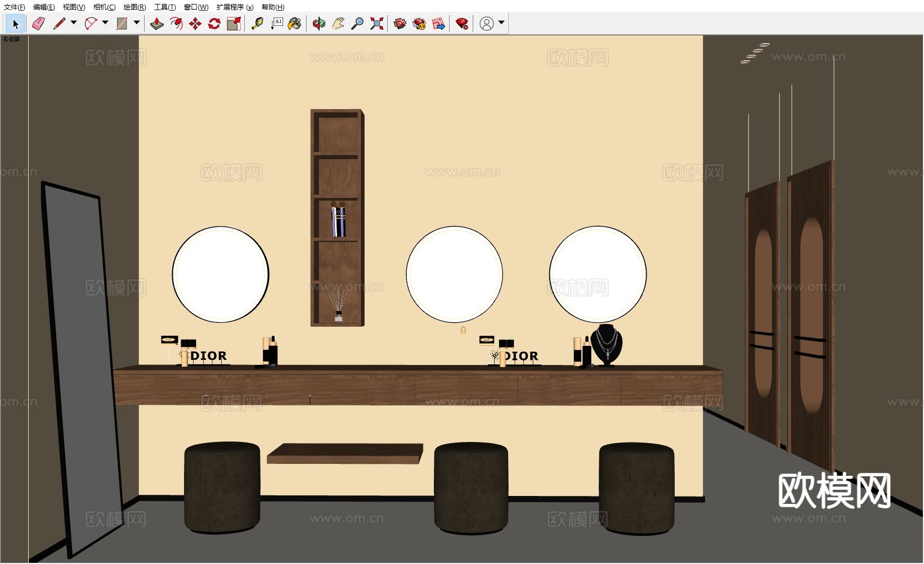Viewport: 924px width, 564px height.
Task: Click the Send to LayOut icon
Action: tap(438, 24)
